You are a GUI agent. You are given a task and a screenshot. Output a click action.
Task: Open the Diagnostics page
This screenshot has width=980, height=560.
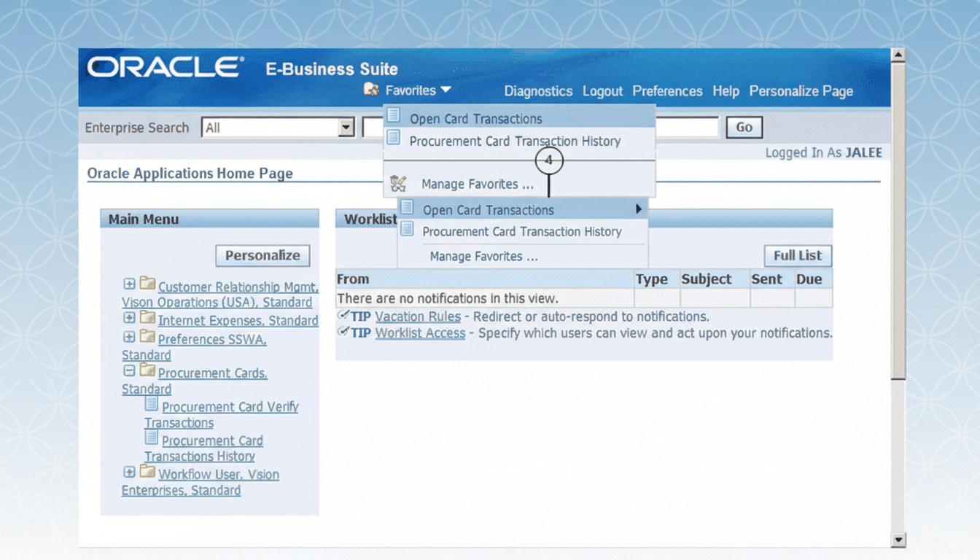coord(538,90)
